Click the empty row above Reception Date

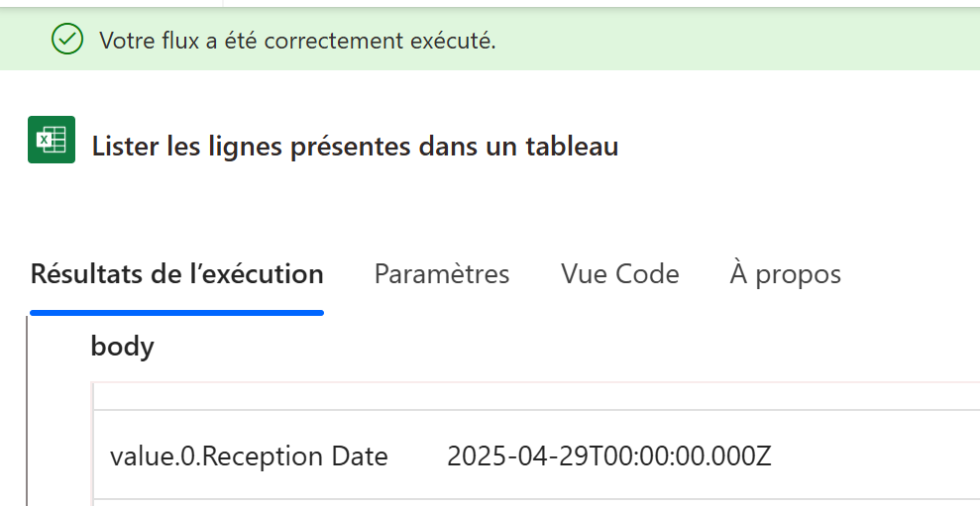pos(536,396)
